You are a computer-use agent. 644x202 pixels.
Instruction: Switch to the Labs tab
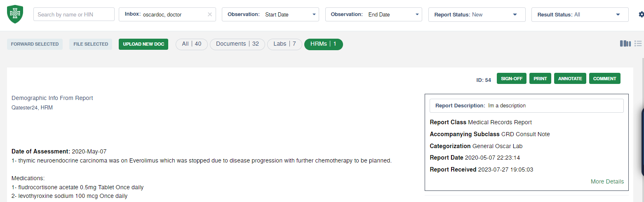click(x=284, y=44)
